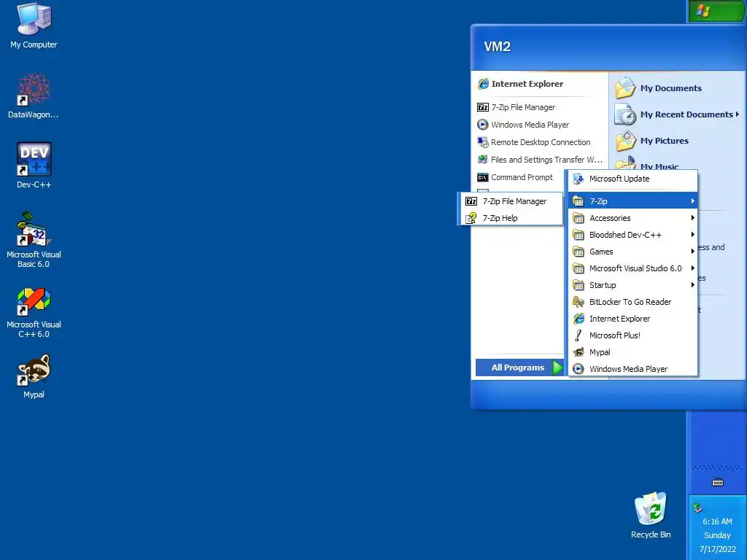The width and height of the screenshot is (747, 560).
Task: Open the Accessories program folder
Action: pyautogui.click(x=632, y=218)
